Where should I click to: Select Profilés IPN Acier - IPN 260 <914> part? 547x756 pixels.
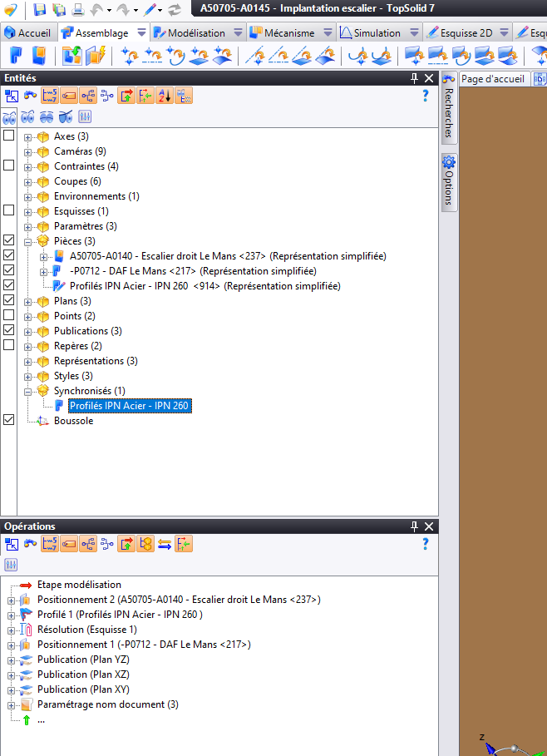click(205, 286)
